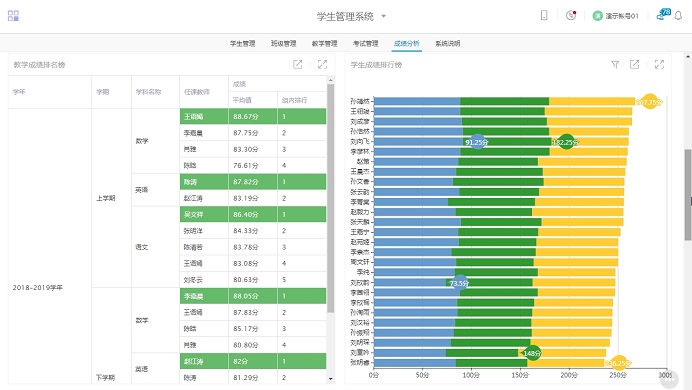The image size is (692, 390).
Task: Click the table scrollbar down arrow
Action: tap(331, 379)
